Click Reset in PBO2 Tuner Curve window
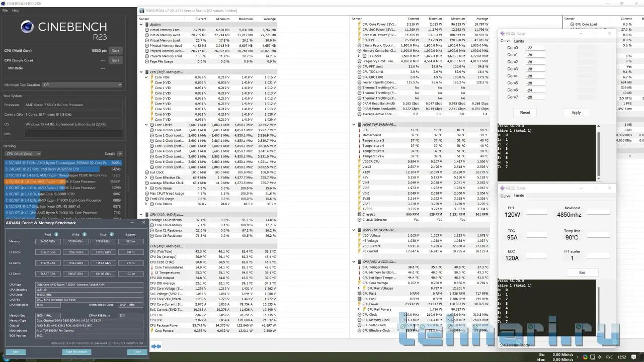 [x=525, y=113]
